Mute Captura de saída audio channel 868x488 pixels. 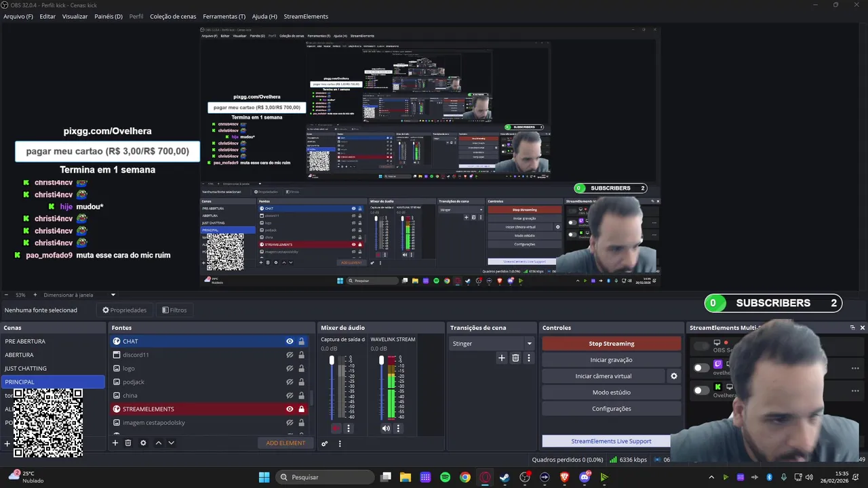(336, 428)
